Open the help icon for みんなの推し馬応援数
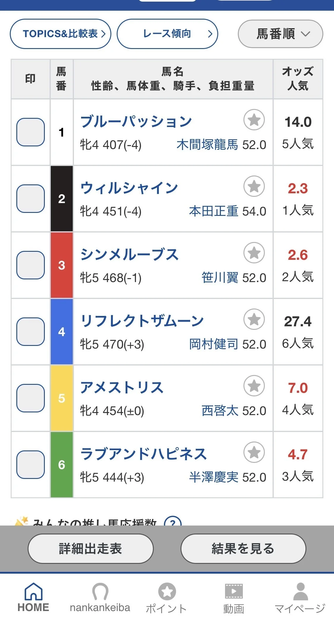334x644 pixels. [x=172, y=522]
